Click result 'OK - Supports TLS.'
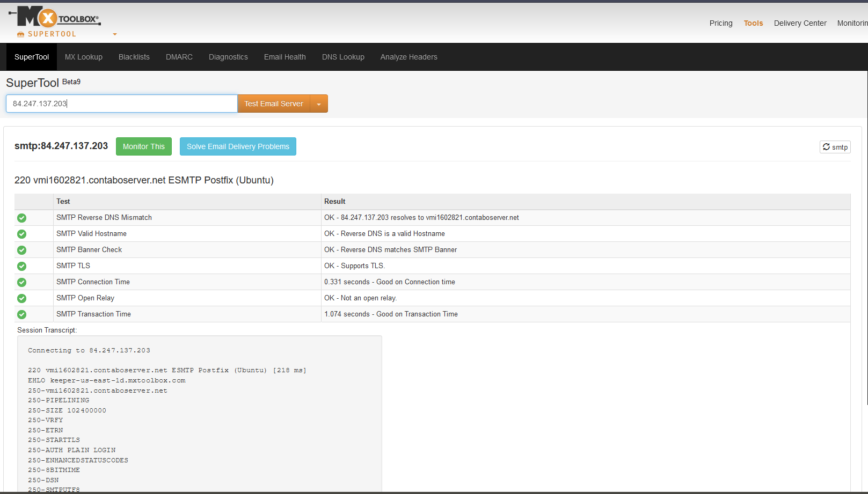Image resolution: width=868 pixels, height=494 pixels. tap(355, 266)
